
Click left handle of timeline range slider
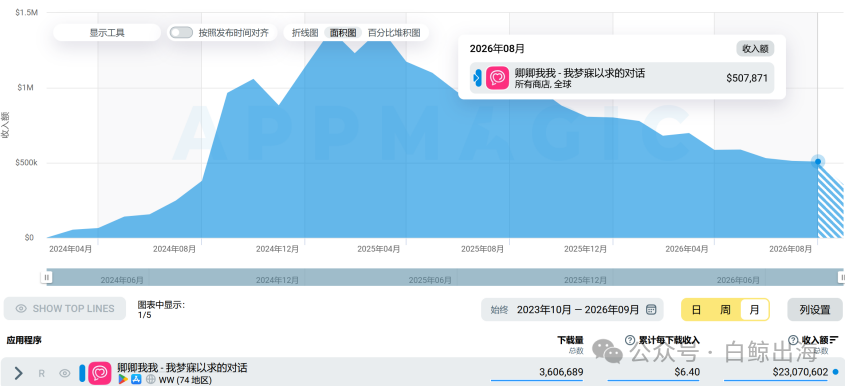tap(47, 277)
